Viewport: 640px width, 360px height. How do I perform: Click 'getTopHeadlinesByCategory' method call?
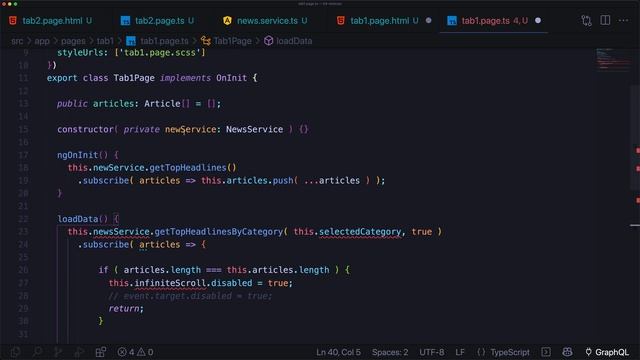[x=218, y=232]
